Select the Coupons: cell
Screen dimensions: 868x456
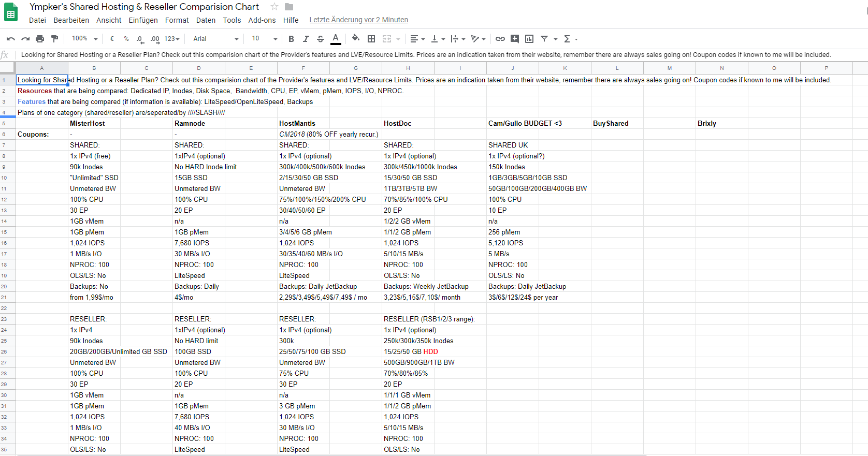42,134
